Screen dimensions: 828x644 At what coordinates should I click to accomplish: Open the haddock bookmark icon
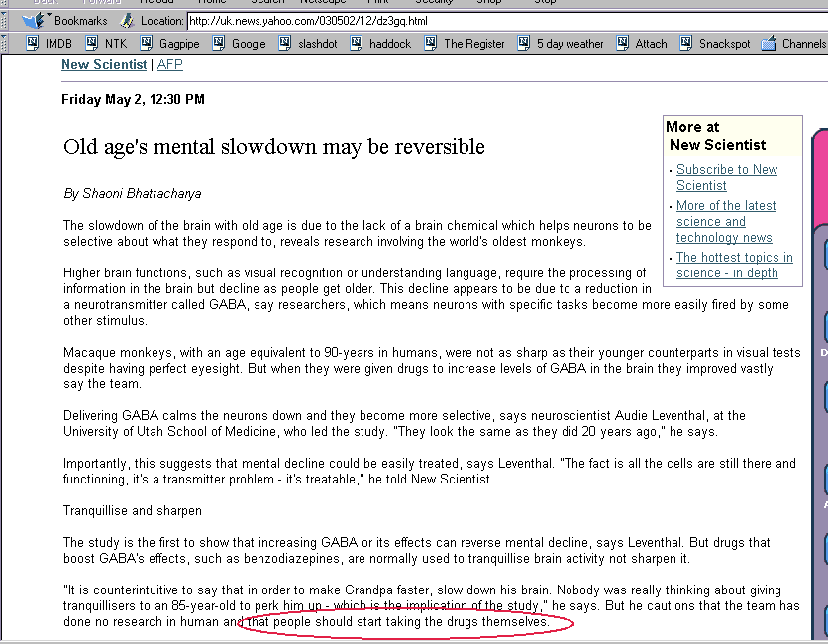coord(357,43)
